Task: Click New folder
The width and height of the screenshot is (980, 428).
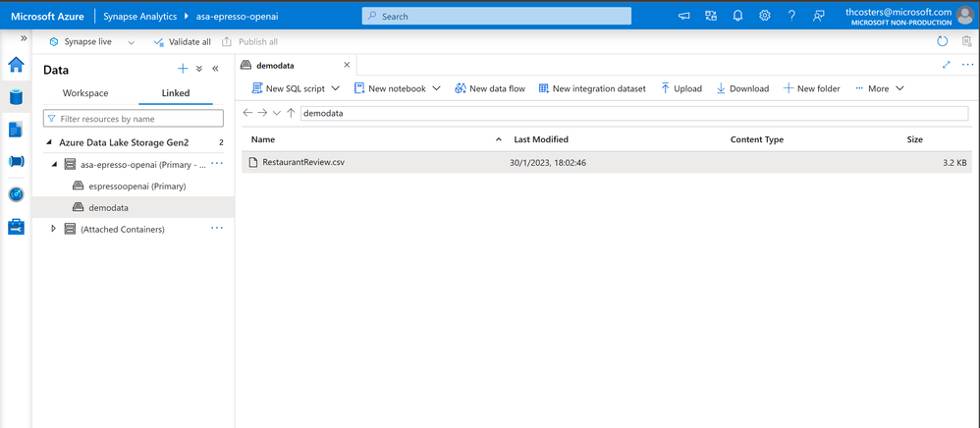Action: 811,88
